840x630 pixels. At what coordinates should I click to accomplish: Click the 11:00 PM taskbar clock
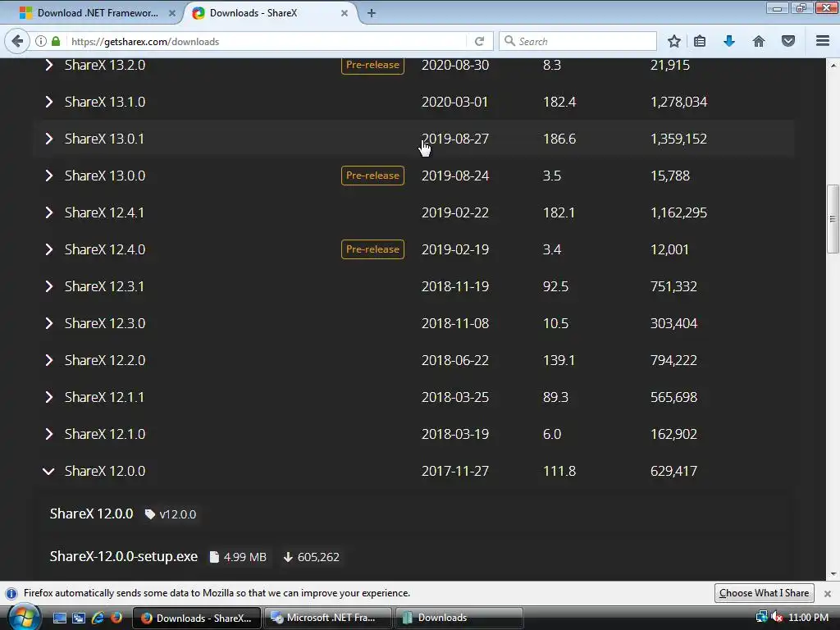click(808, 618)
